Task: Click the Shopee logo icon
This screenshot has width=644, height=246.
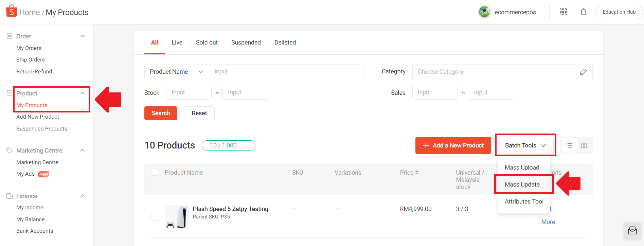Action: pyautogui.click(x=12, y=11)
